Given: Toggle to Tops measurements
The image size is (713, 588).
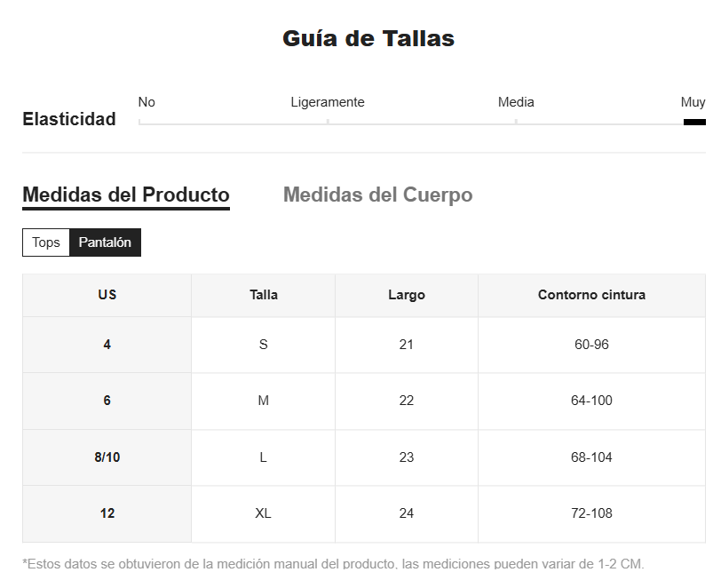Looking at the screenshot, I should 46,242.
